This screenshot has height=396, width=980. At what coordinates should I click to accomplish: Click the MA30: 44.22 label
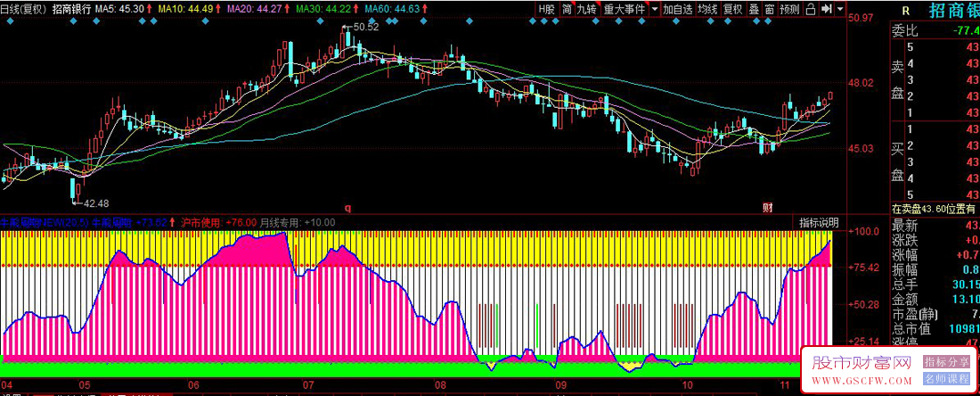coord(323,10)
